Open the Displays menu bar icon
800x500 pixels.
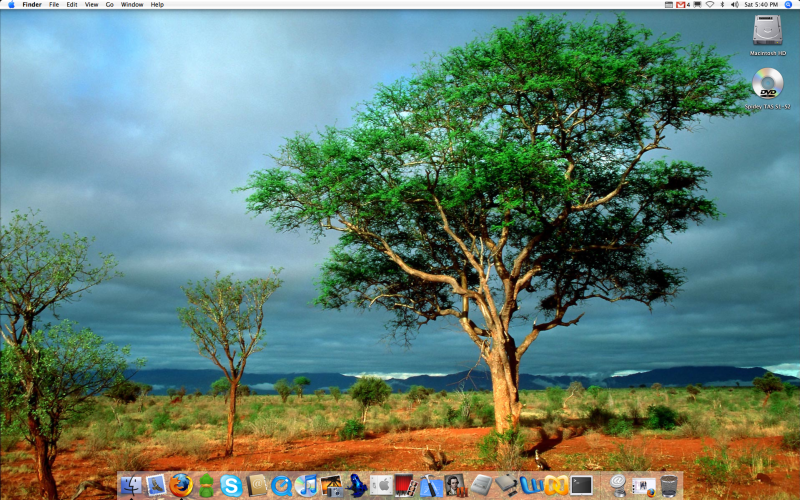tap(697, 5)
